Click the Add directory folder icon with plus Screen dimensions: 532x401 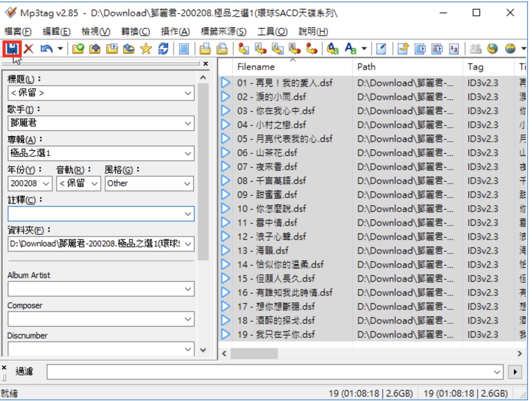click(x=95, y=49)
